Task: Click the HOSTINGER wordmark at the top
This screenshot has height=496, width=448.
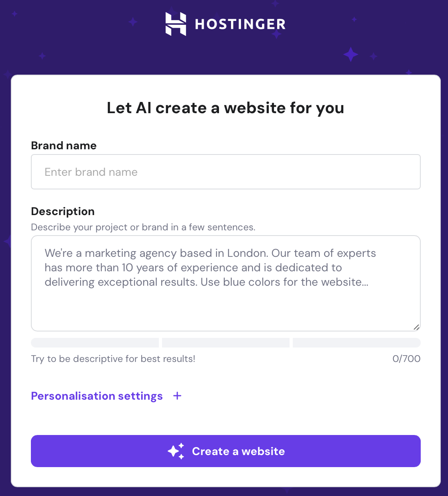Action: (x=240, y=24)
